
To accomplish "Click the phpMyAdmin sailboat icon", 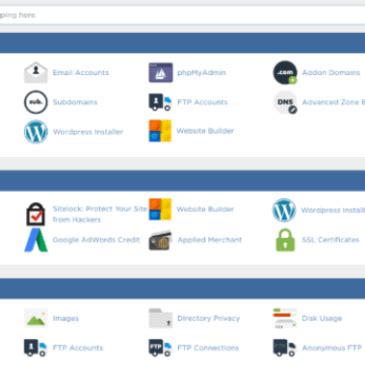I will [x=161, y=72].
